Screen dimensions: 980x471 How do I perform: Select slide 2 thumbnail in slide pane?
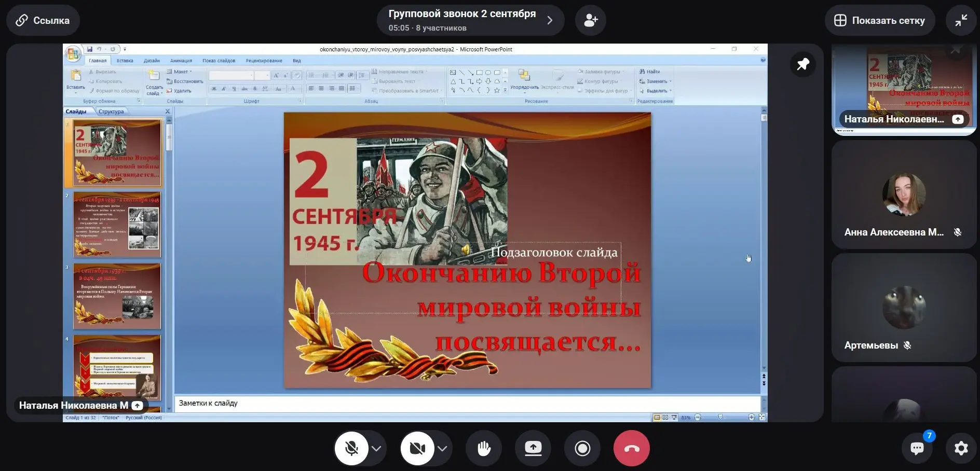coord(117,225)
